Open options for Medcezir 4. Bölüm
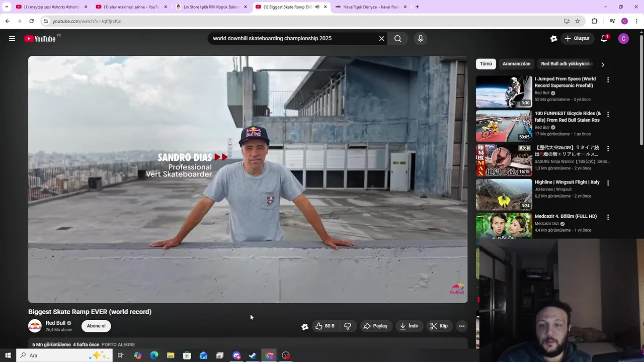 tap(608, 217)
